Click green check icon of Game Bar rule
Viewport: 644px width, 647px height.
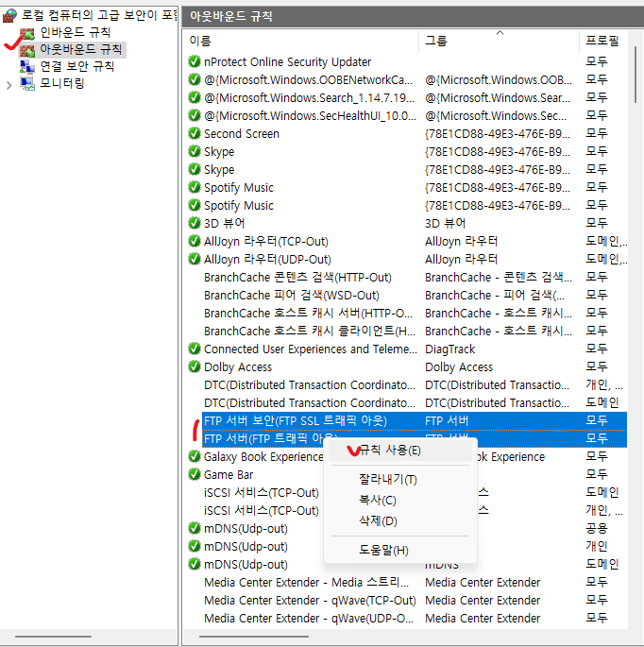click(194, 474)
